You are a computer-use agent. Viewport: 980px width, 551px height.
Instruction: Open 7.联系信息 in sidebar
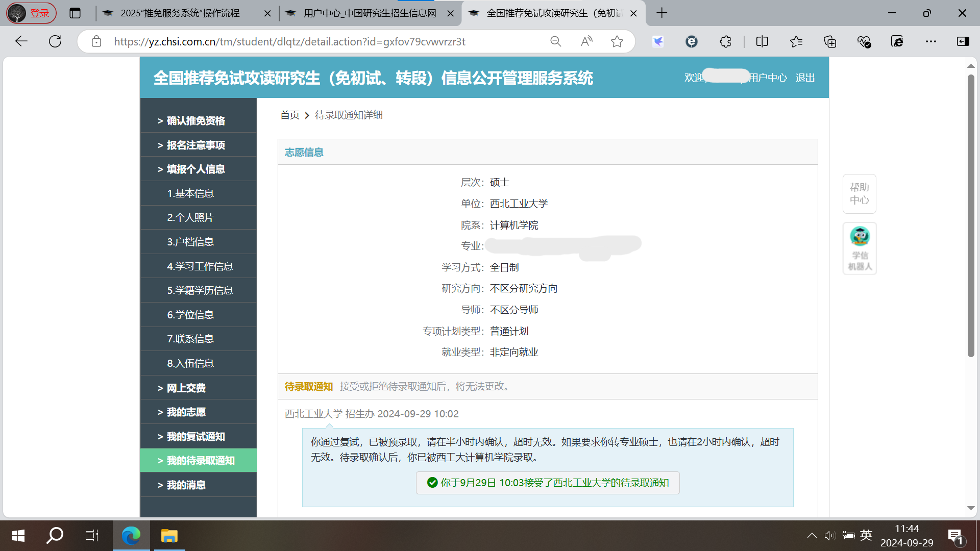point(199,339)
